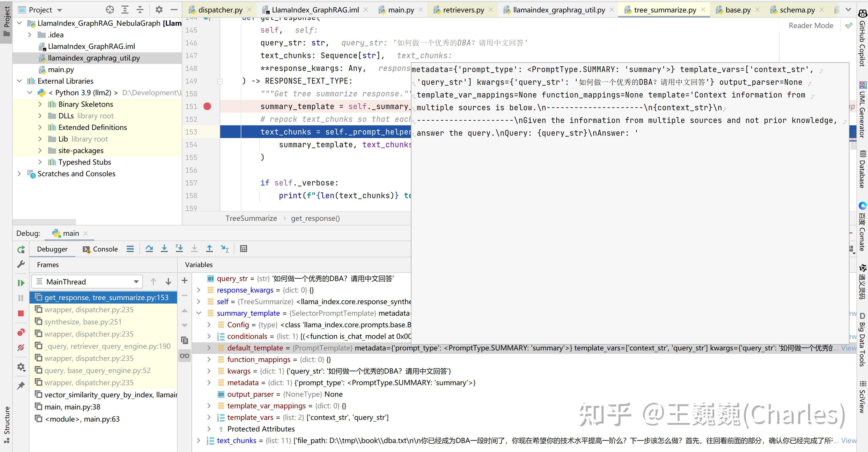Image resolution: width=868 pixels, height=452 pixels.
Task: Open View Breakpoints double red circles
Action: (x=21, y=333)
